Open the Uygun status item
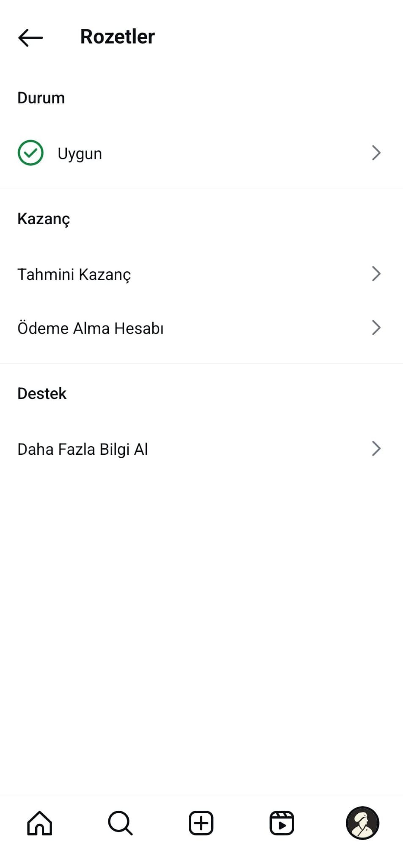The image size is (403, 868). point(201,153)
